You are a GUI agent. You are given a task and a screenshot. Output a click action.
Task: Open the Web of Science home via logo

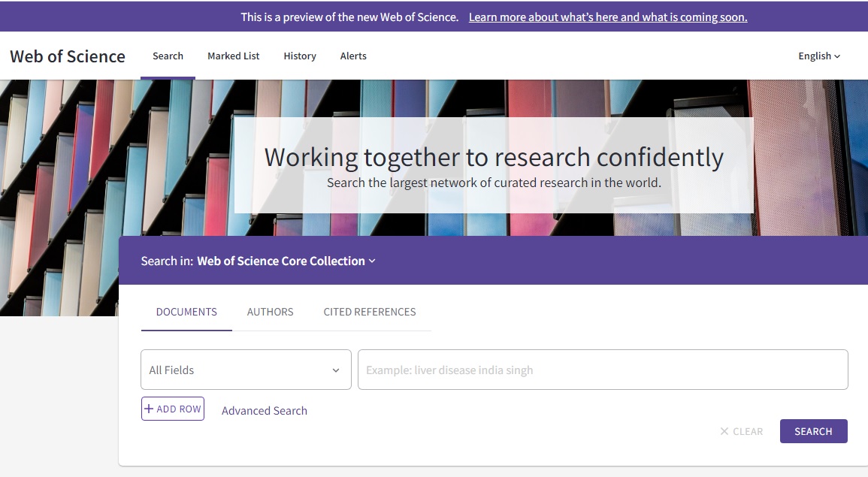pyautogui.click(x=68, y=56)
